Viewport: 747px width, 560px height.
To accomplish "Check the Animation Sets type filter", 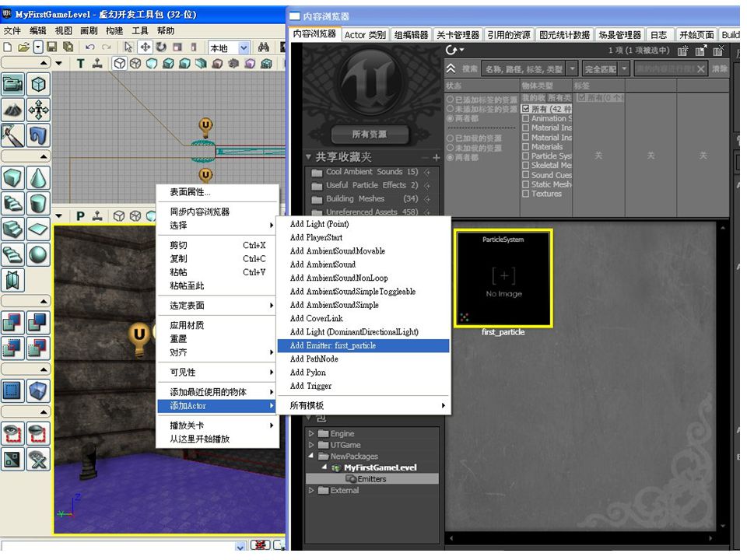I will (525, 118).
